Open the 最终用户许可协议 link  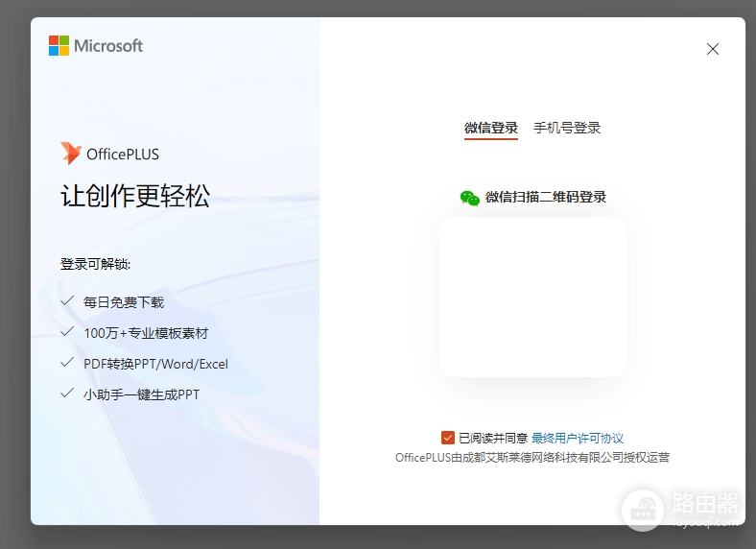[x=578, y=438]
